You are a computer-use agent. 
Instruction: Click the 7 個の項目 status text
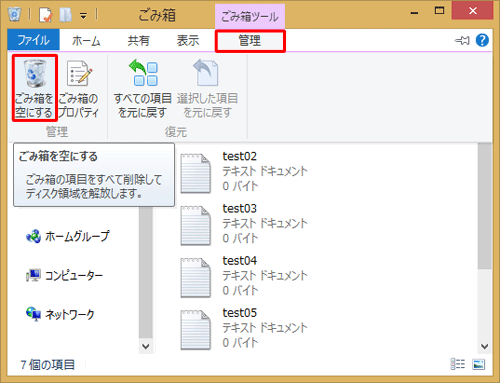coord(48,365)
